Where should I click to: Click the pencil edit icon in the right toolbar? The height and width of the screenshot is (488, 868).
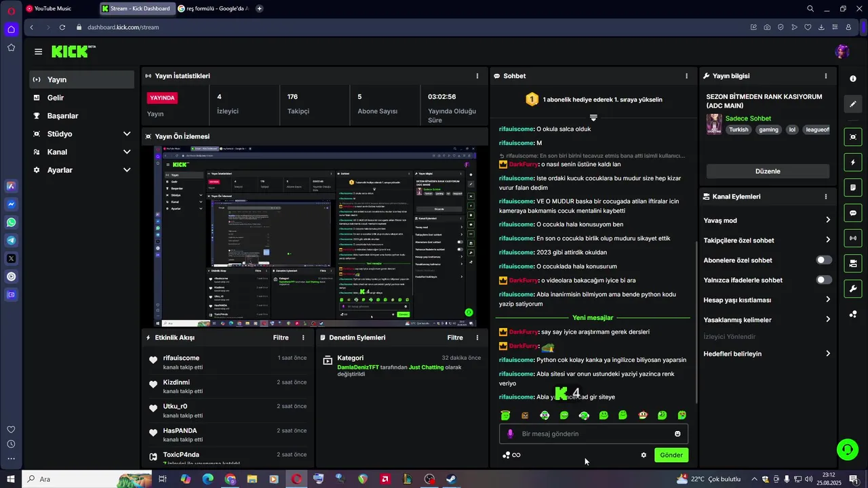pyautogui.click(x=853, y=104)
